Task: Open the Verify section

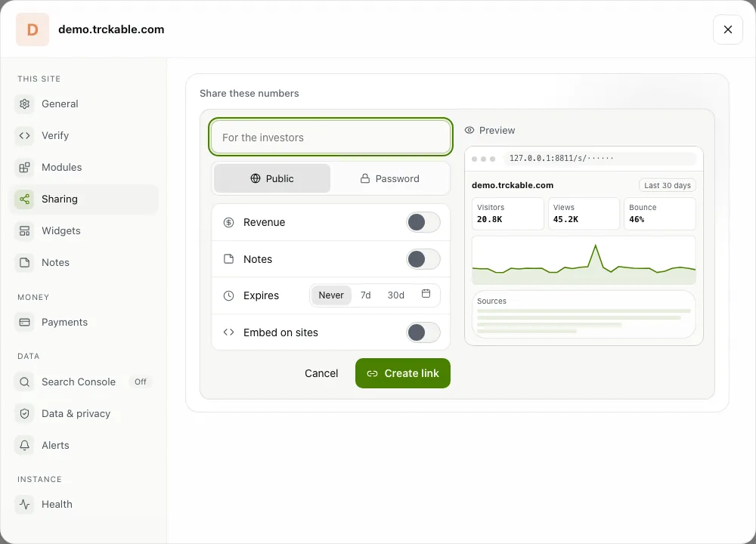Action: pyautogui.click(x=84, y=135)
